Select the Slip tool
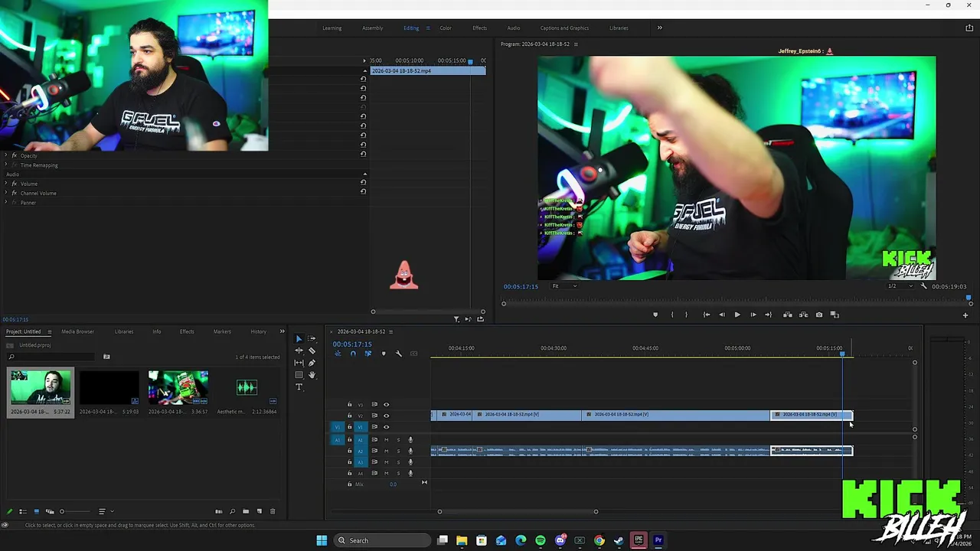Image resolution: width=980 pixels, height=551 pixels. (299, 363)
